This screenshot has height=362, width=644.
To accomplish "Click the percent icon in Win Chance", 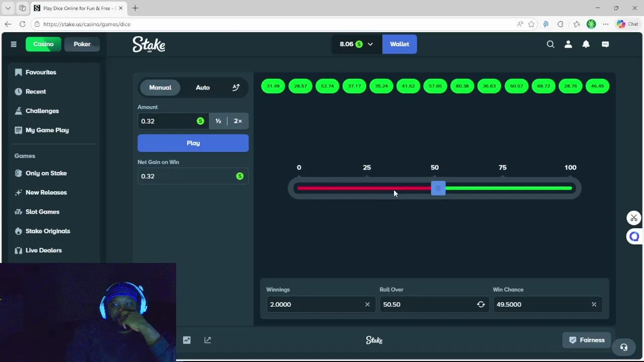I will click(x=594, y=304).
